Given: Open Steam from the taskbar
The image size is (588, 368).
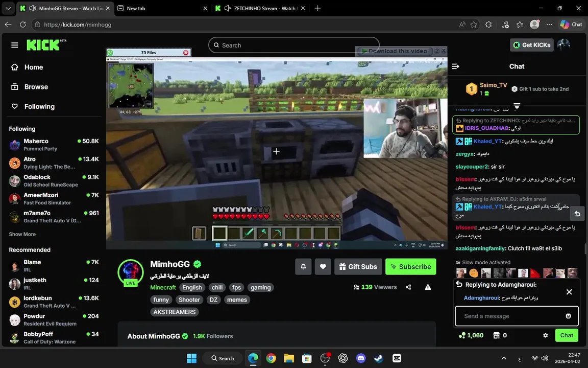Looking at the screenshot, I should 379,358.
